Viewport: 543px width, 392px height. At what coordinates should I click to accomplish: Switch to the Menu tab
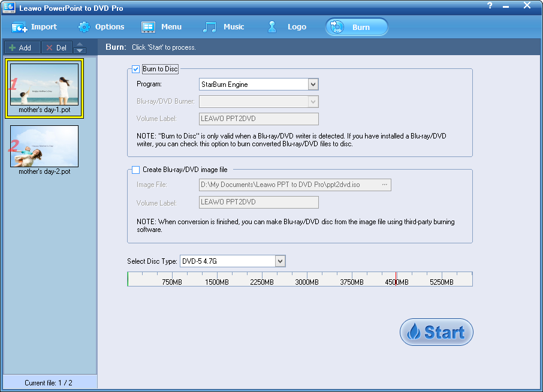(x=162, y=27)
